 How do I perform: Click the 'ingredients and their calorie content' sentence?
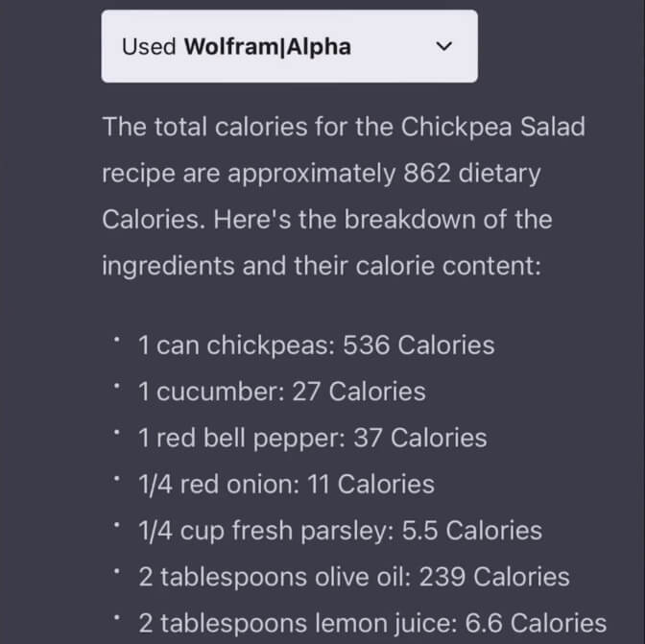[x=322, y=266]
